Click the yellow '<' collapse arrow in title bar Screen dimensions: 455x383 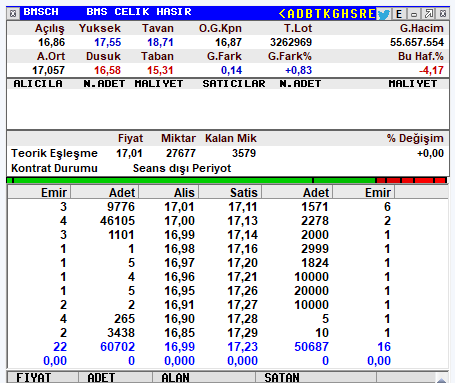pyautogui.click(x=282, y=14)
